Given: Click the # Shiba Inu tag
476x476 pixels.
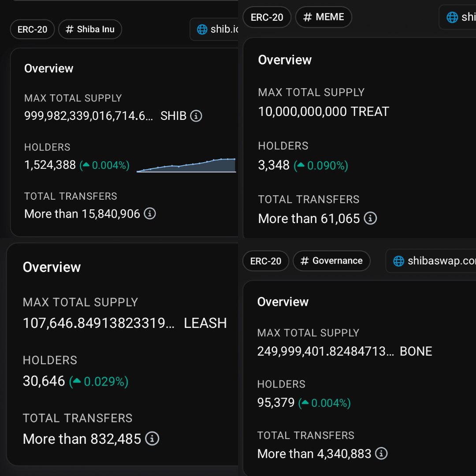Looking at the screenshot, I should tap(90, 30).
